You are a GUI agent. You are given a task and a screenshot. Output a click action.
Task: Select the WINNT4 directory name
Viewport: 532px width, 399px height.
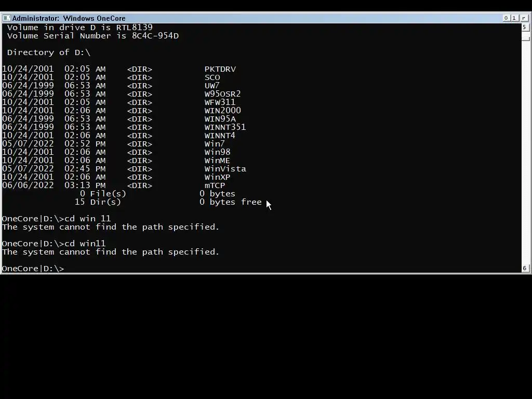pos(220,136)
